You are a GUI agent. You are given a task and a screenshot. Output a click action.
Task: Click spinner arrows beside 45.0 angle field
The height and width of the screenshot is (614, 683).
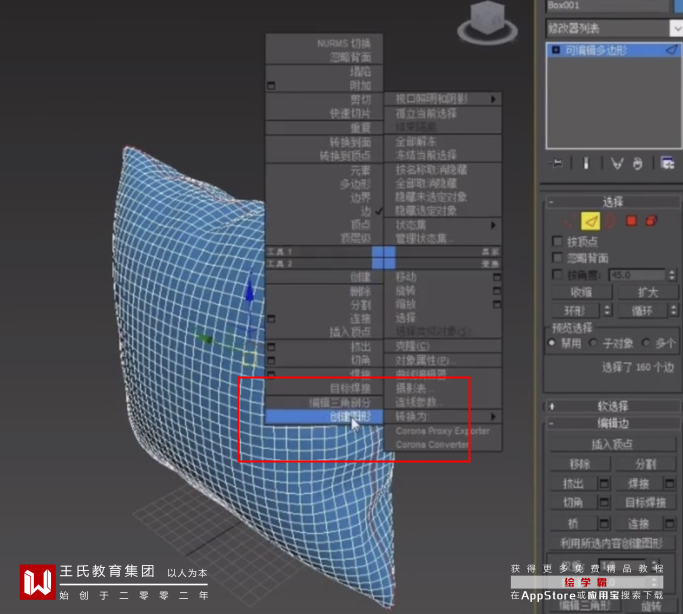[672, 275]
